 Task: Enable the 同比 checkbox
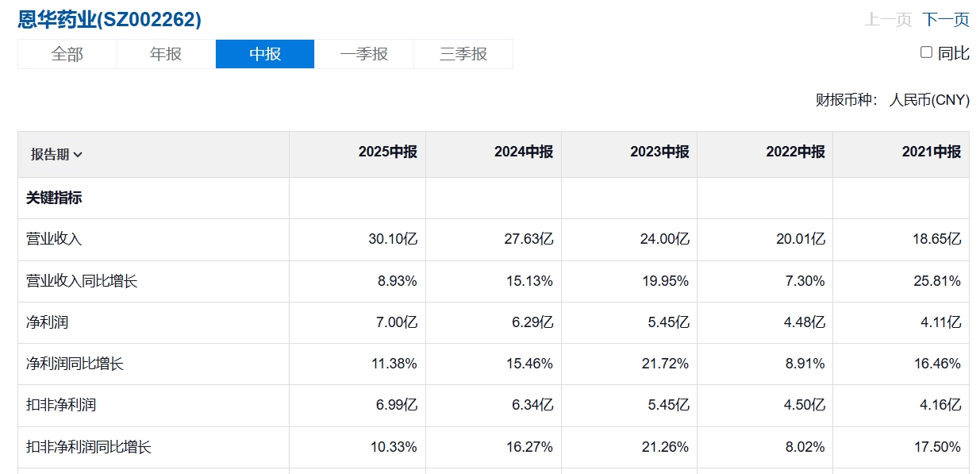click(x=926, y=52)
